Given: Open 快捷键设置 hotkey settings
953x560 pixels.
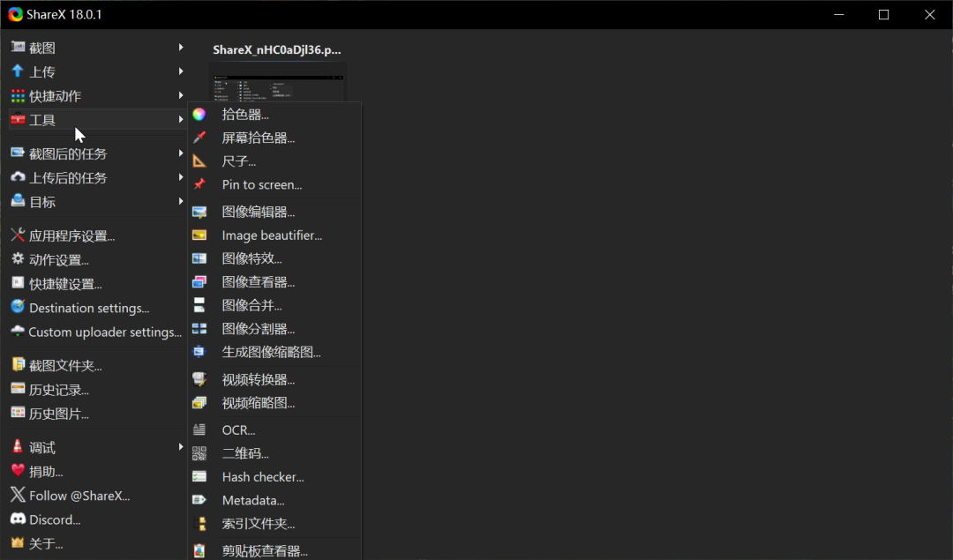Looking at the screenshot, I should click(x=97, y=284).
